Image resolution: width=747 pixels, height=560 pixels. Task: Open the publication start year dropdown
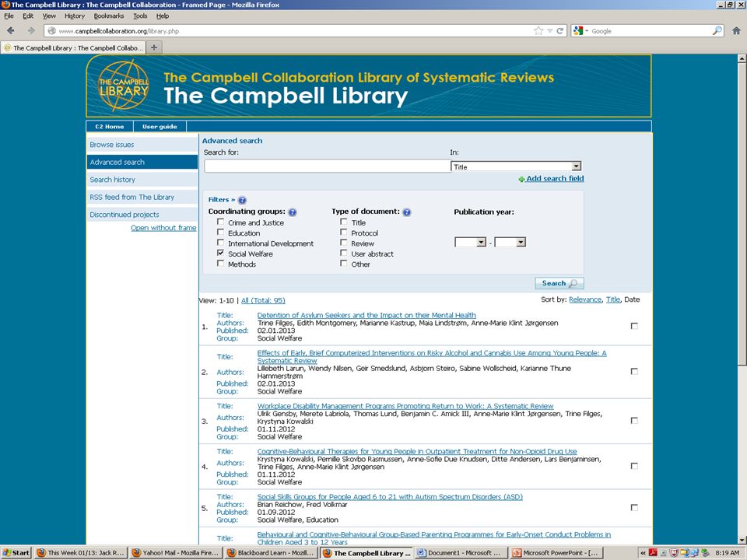(470, 243)
